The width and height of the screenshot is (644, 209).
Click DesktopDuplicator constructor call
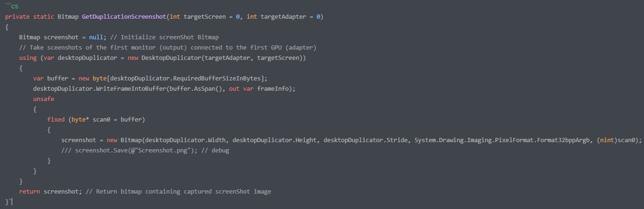[170, 58]
